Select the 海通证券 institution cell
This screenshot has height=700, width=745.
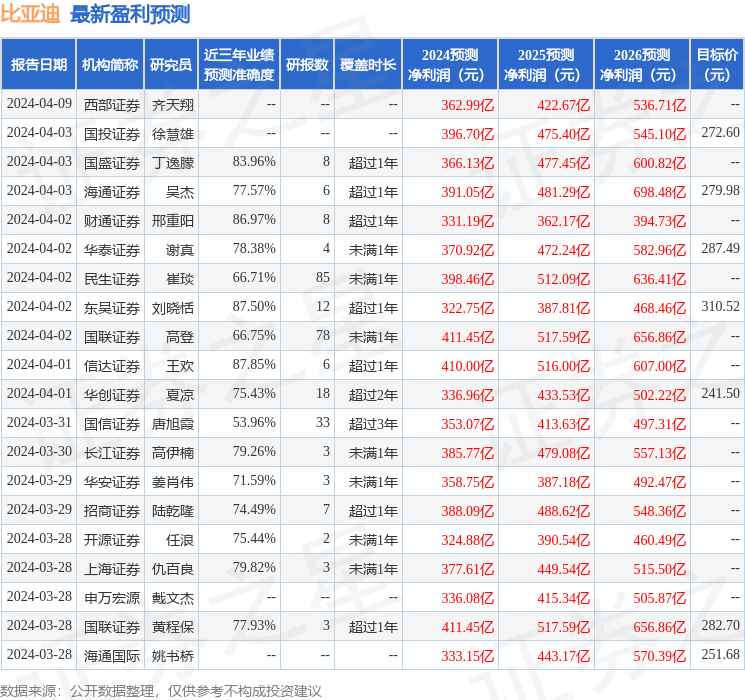(112, 192)
